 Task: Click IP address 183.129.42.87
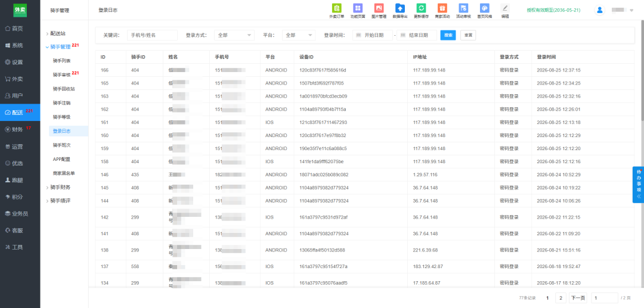click(x=428, y=266)
